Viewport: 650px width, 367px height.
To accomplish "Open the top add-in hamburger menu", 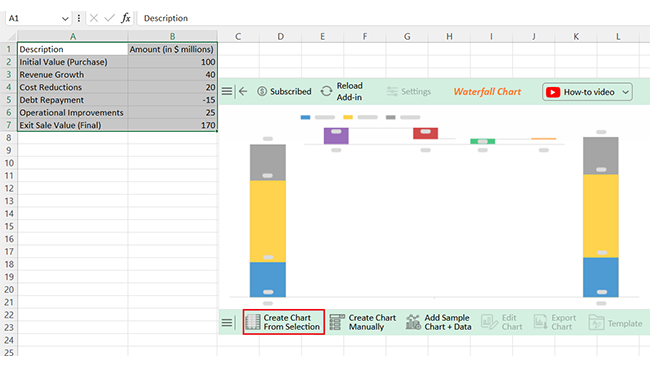I will click(x=226, y=91).
